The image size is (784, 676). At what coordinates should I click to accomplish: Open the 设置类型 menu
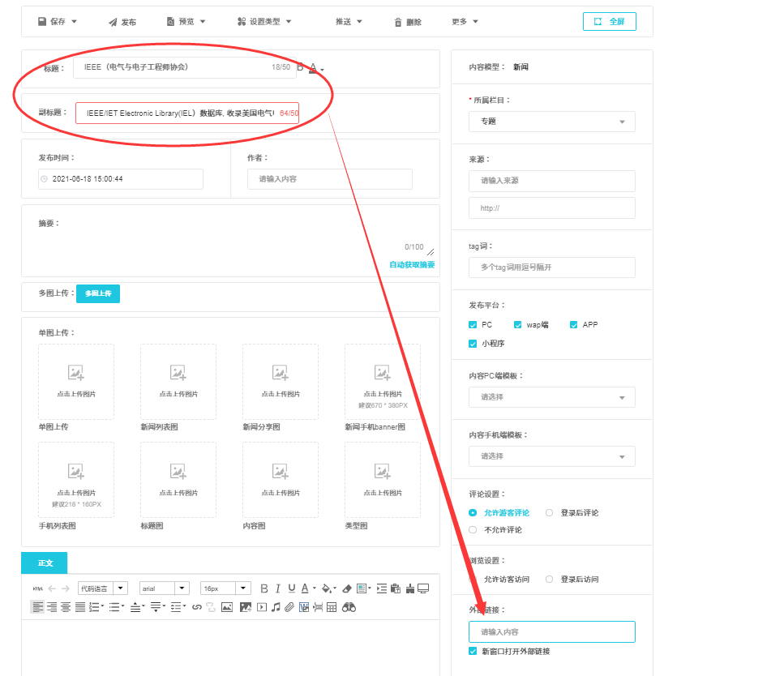pyautogui.click(x=264, y=22)
